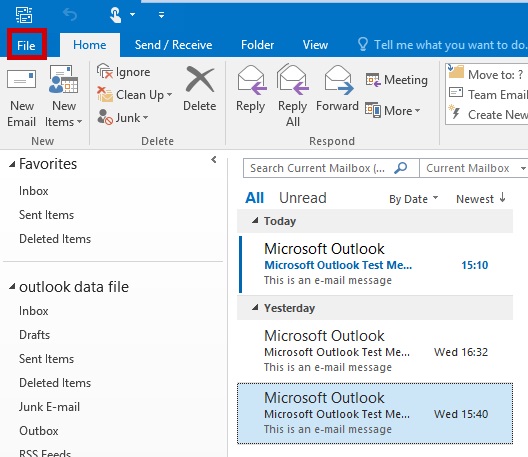Click the Tell me lightbulb icon
The width and height of the screenshot is (528, 457).
click(363, 44)
